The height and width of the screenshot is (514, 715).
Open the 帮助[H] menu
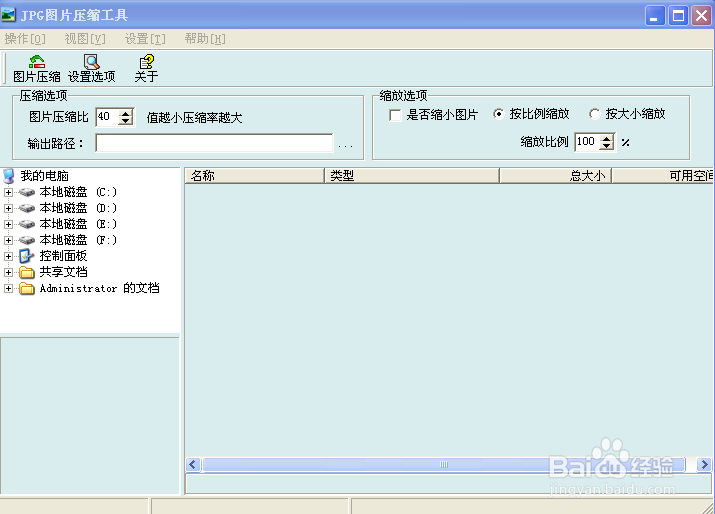[205, 39]
